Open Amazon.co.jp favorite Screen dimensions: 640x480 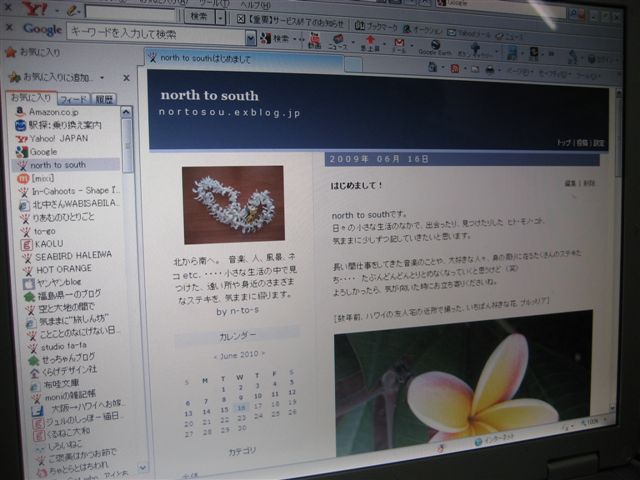click(54, 112)
